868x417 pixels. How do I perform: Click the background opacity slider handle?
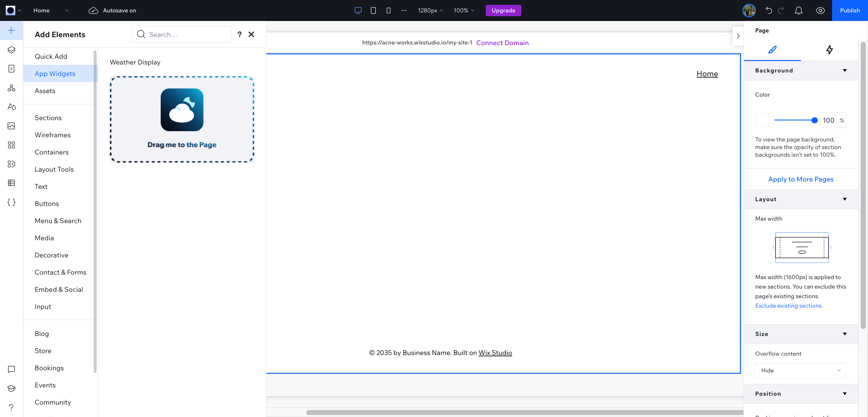[814, 120]
